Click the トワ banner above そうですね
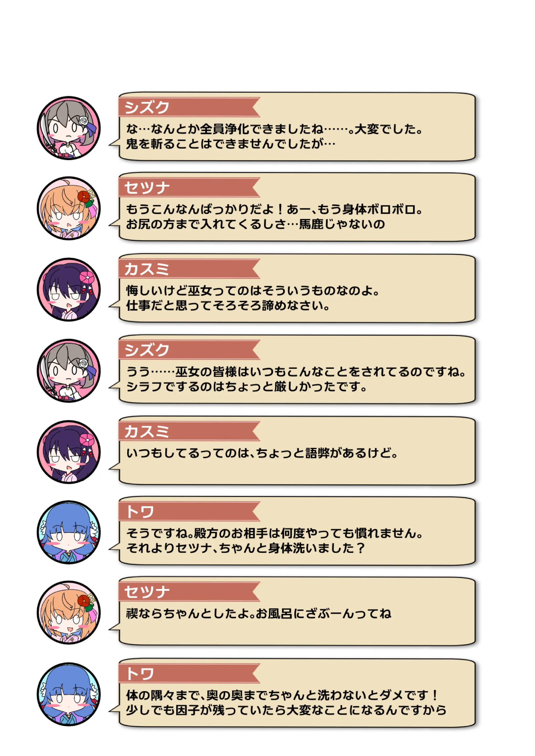Image resolution: width=535 pixels, height=756 pixels. point(189,511)
